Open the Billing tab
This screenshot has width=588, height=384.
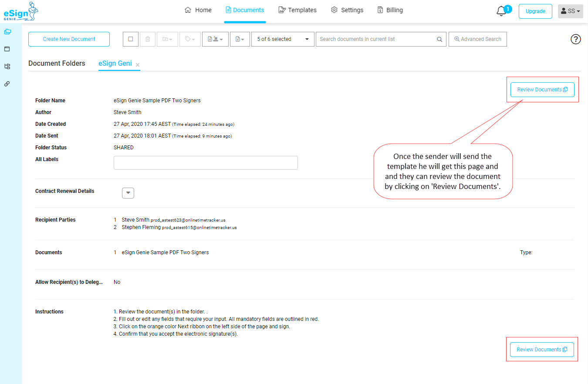coord(390,10)
